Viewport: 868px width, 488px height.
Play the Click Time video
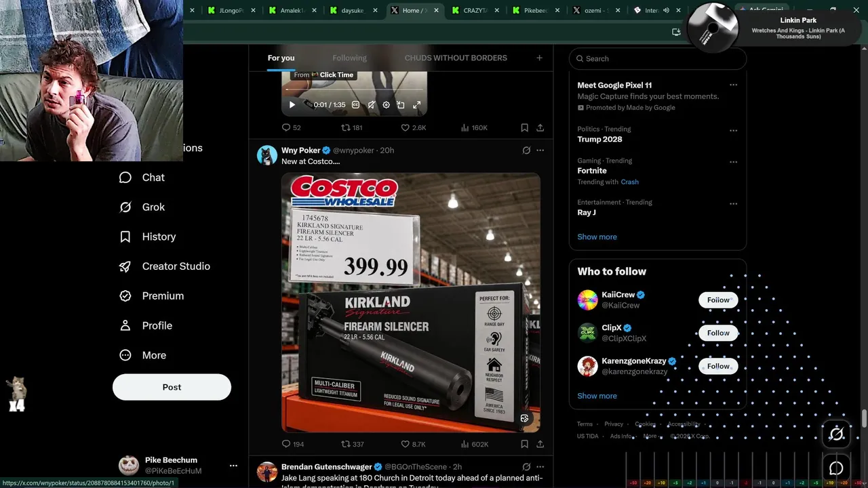pyautogui.click(x=292, y=105)
